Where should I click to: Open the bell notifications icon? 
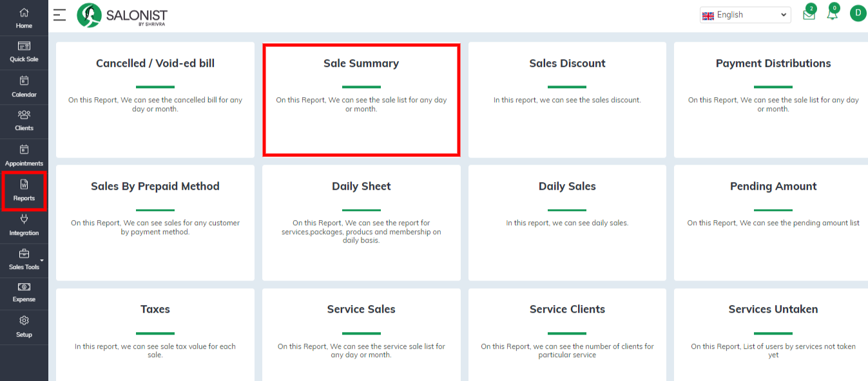tap(833, 14)
